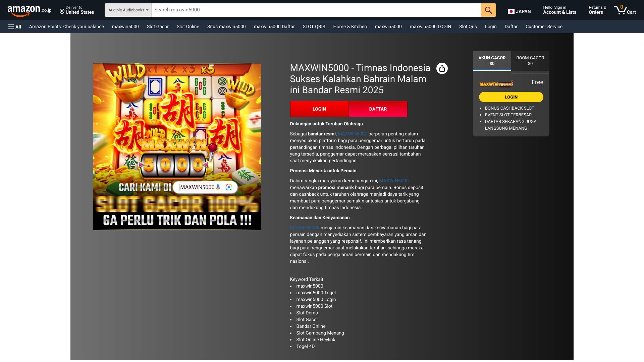Click 'BONUS CASHBACK SLOT' bullet text
644x362 pixels.
click(x=509, y=108)
